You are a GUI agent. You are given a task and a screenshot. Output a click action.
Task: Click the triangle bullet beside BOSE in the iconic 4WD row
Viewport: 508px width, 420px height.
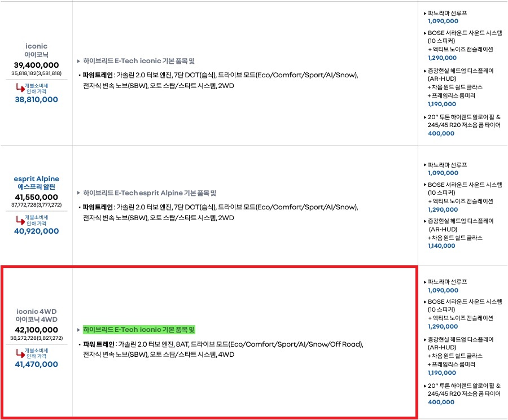(425, 301)
